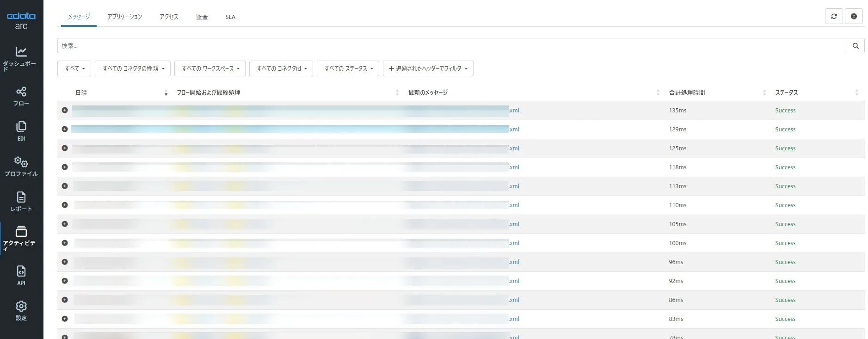Switch to the アプリケーション tab
This screenshot has height=339, width=868.
124,17
